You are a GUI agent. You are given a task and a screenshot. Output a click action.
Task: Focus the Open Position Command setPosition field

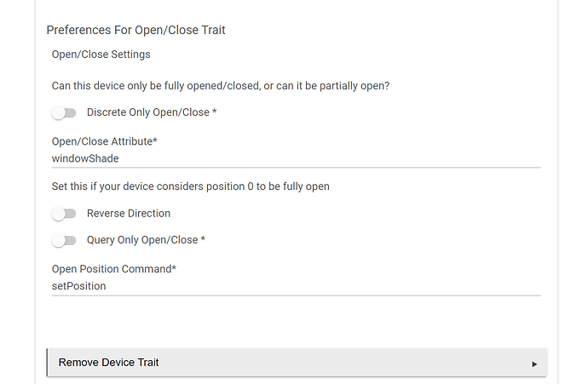(297, 286)
